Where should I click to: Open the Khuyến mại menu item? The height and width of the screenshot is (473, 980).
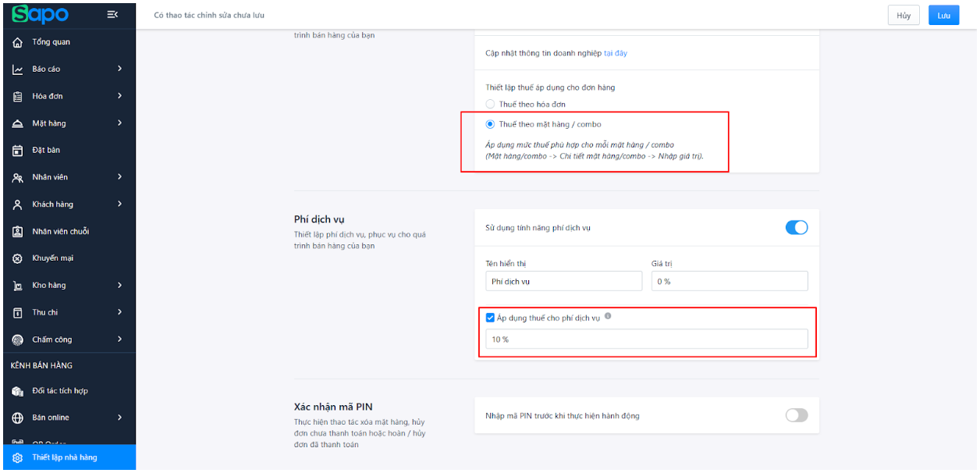tap(68, 258)
